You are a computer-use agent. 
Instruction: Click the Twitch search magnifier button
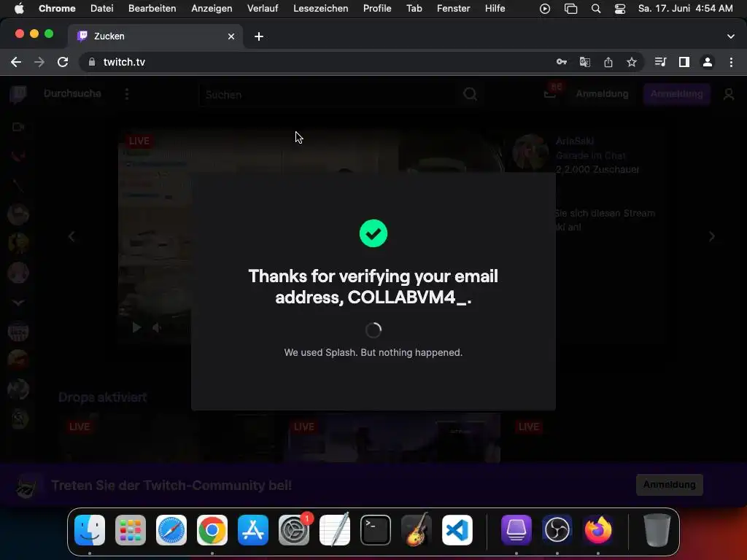pos(471,94)
